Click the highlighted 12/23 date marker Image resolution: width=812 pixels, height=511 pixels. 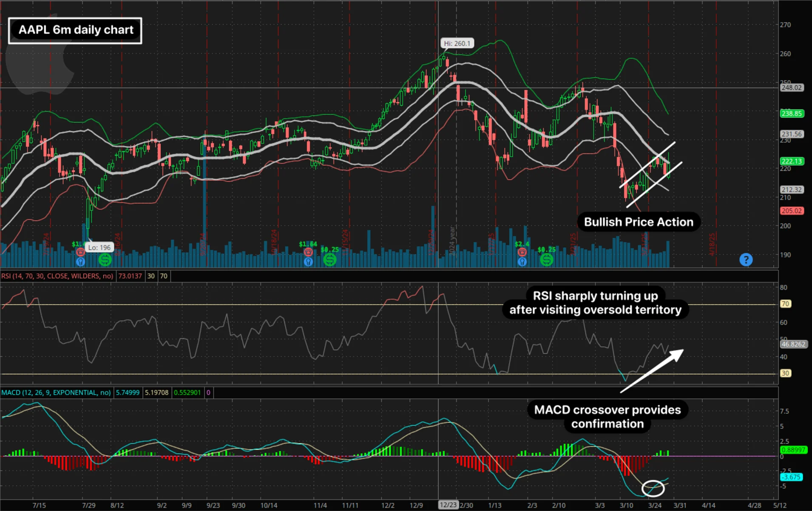pos(448,505)
